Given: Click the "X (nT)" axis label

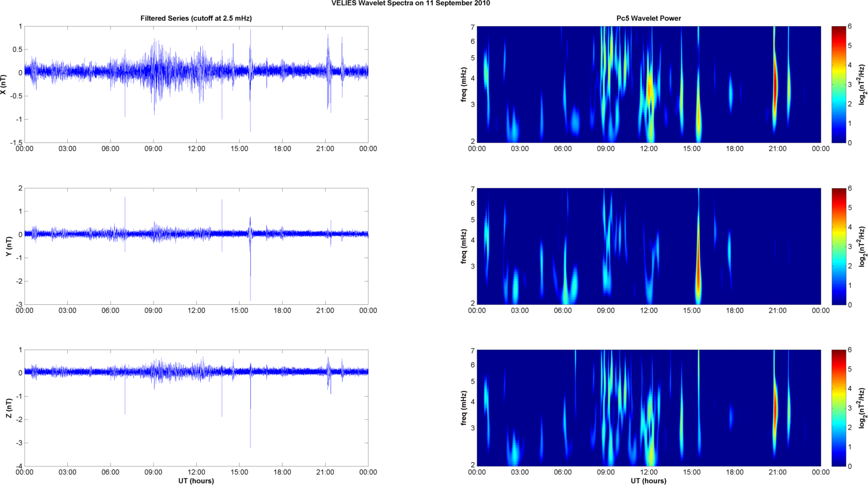Looking at the screenshot, I should pyautogui.click(x=3, y=84).
